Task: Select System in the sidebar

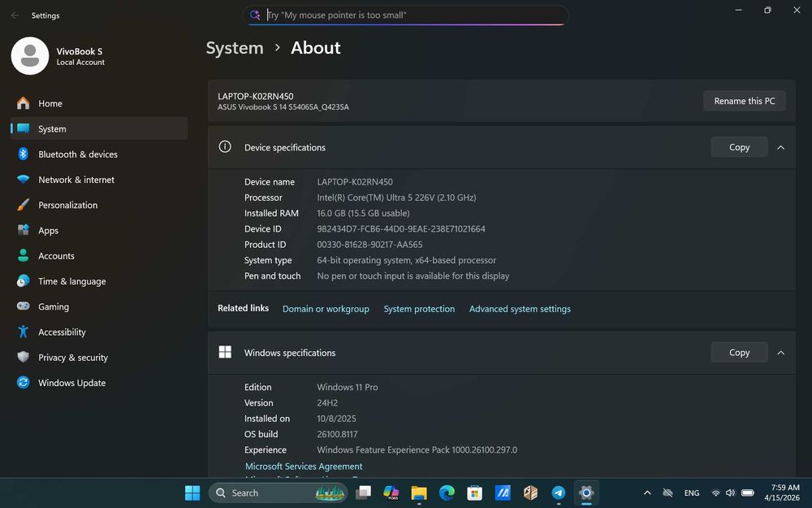Action: 99,128
